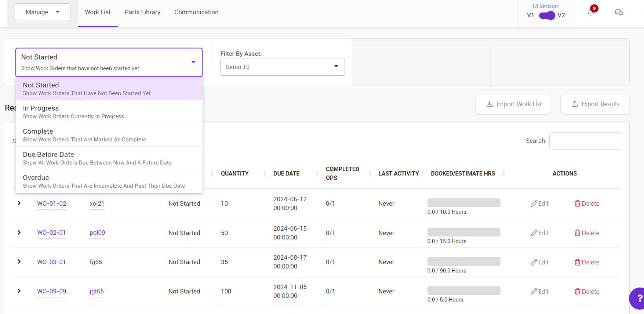
Task: Delete work order WO-09-09
Action: click(x=587, y=292)
